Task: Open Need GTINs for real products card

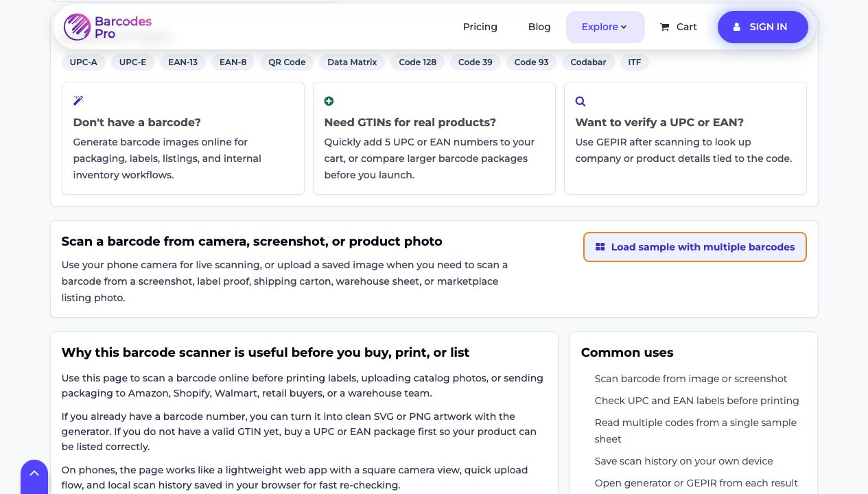Action: pos(434,139)
